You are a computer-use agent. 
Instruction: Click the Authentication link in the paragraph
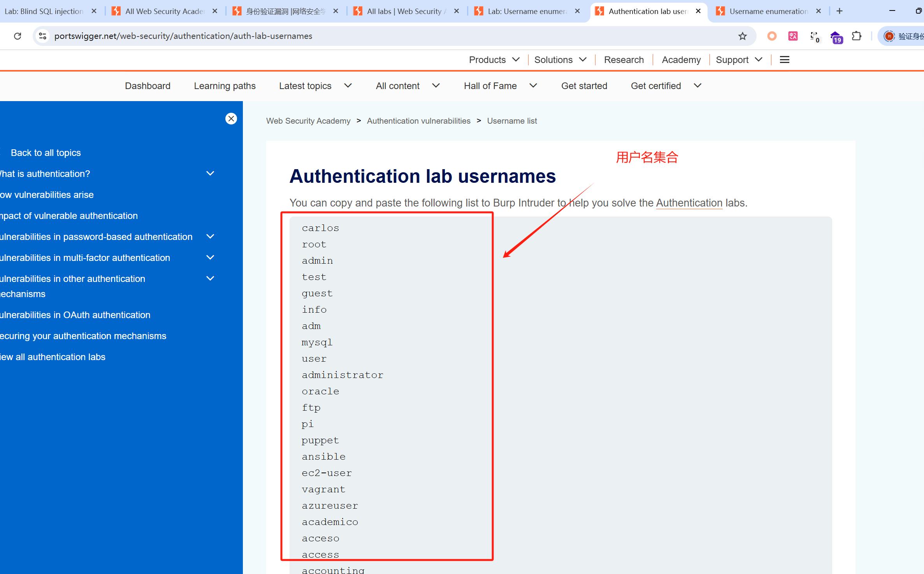pos(689,203)
